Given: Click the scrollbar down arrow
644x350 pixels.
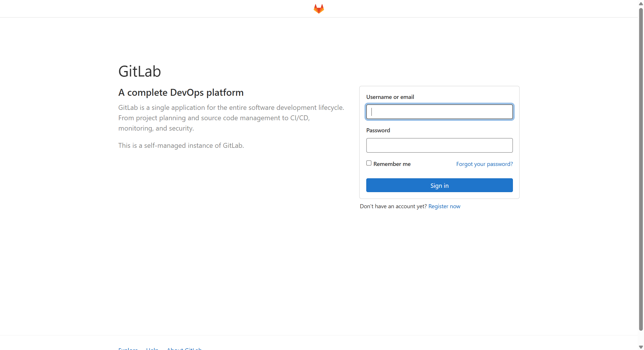Looking at the screenshot, I should pyautogui.click(x=641, y=347).
